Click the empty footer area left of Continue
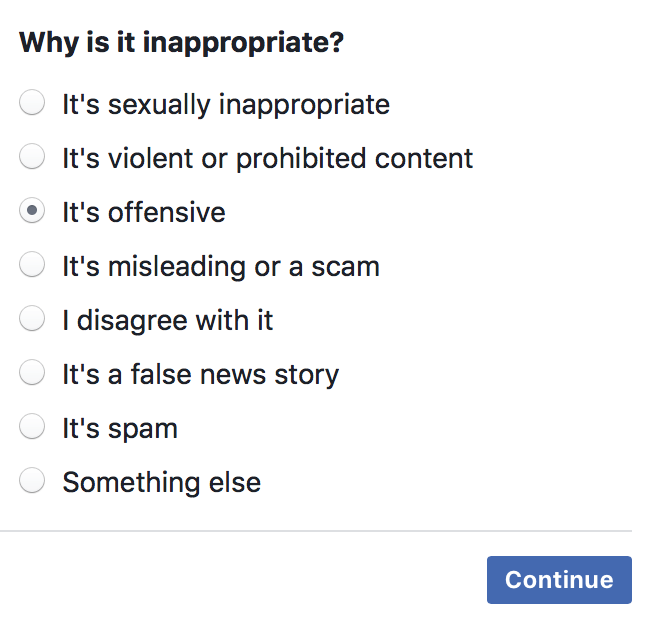This screenshot has height=626, width=650. [x=240, y=580]
